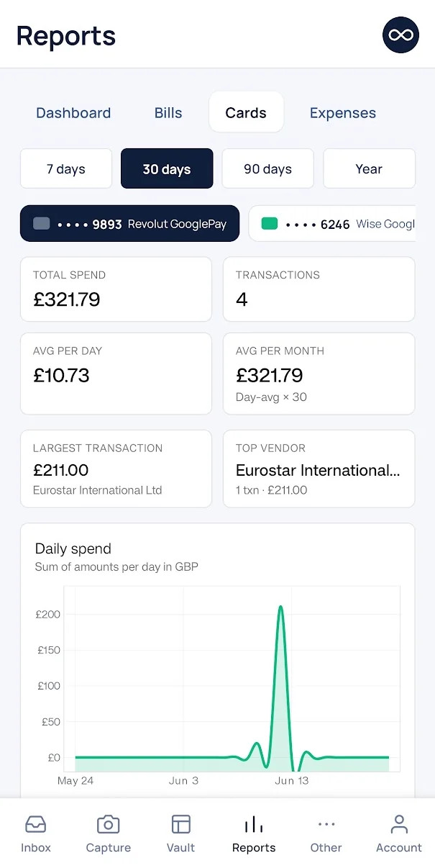Tap the Top Vendor Eurostar card
Image resolution: width=435 pixels, height=868 pixels.
tap(319, 469)
